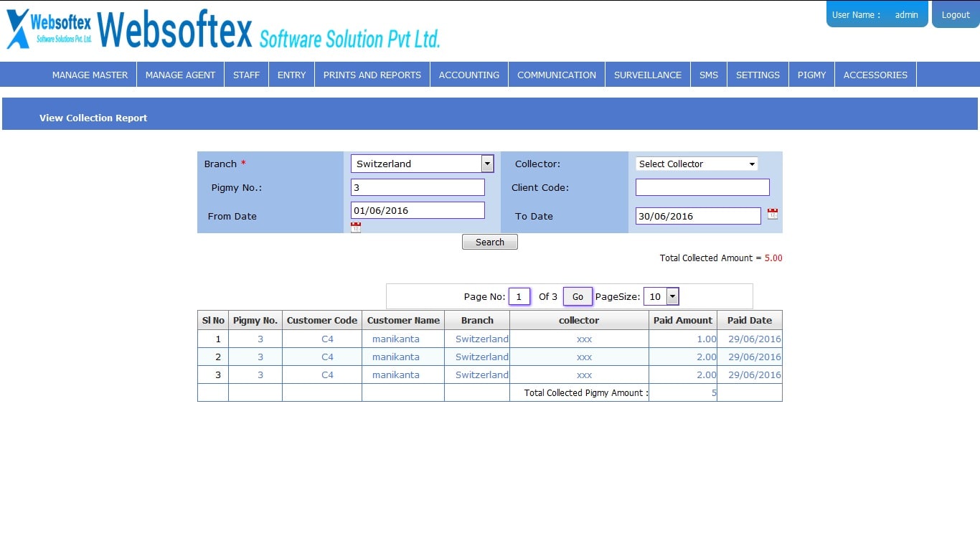
Task: Open the Prints and Reports menu
Action: 372,75
